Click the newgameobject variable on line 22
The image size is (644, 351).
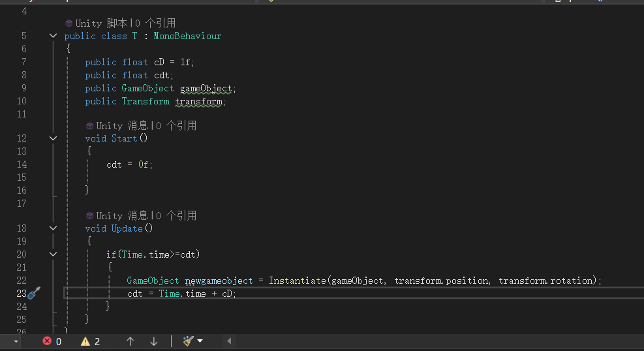point(219,281)
